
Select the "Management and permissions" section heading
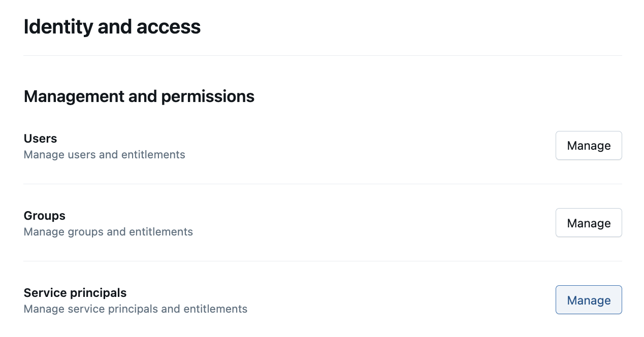(x=139, y=96)
